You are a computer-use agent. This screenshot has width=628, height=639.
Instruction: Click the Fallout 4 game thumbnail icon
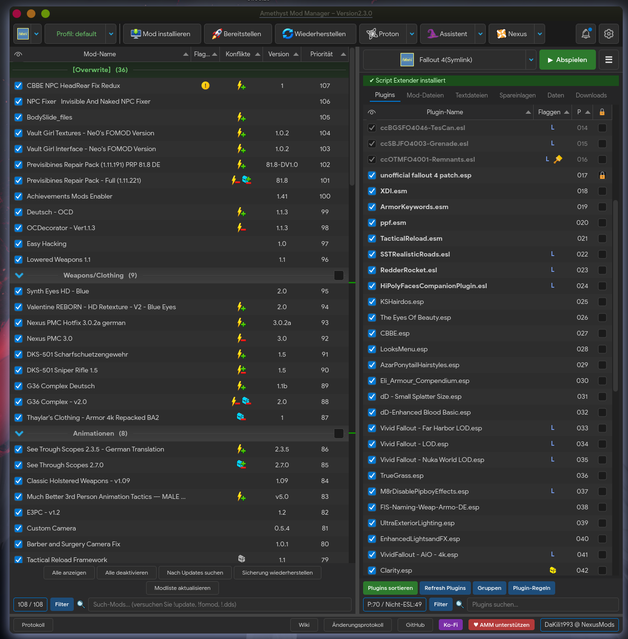407,60
